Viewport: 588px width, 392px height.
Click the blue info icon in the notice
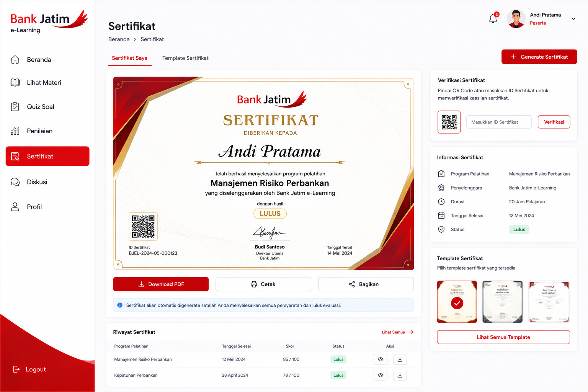coord(120,305)
